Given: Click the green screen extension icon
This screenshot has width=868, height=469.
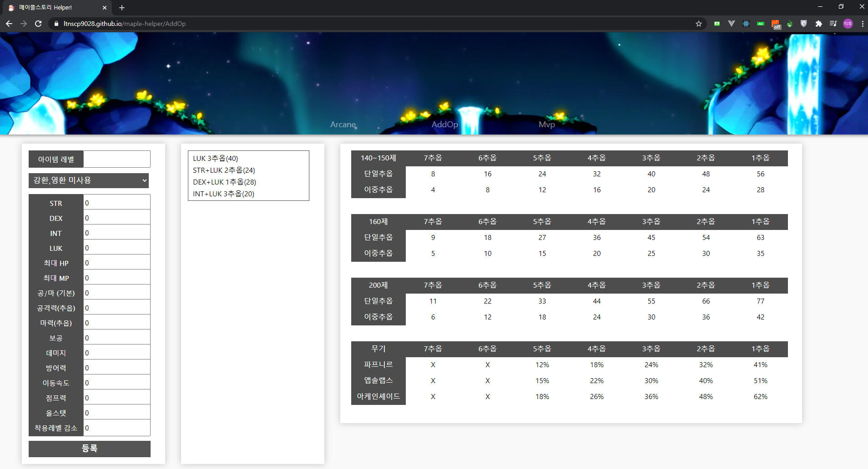Looking at the screenshot, I should [717, 24].
